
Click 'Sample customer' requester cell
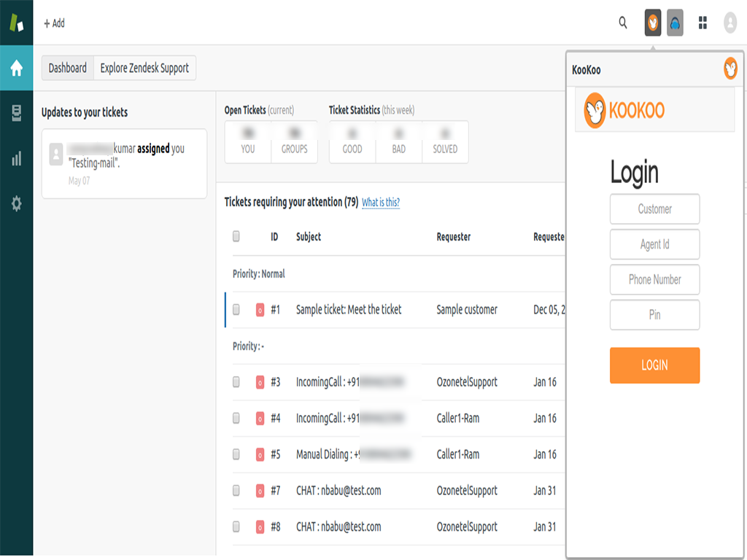coord(467,310)
